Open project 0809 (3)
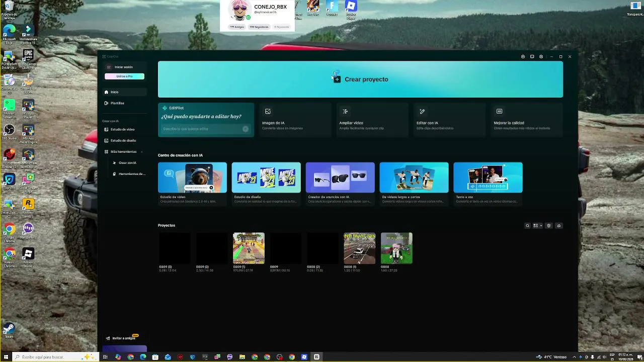644x362 pixels. (175, 248)
